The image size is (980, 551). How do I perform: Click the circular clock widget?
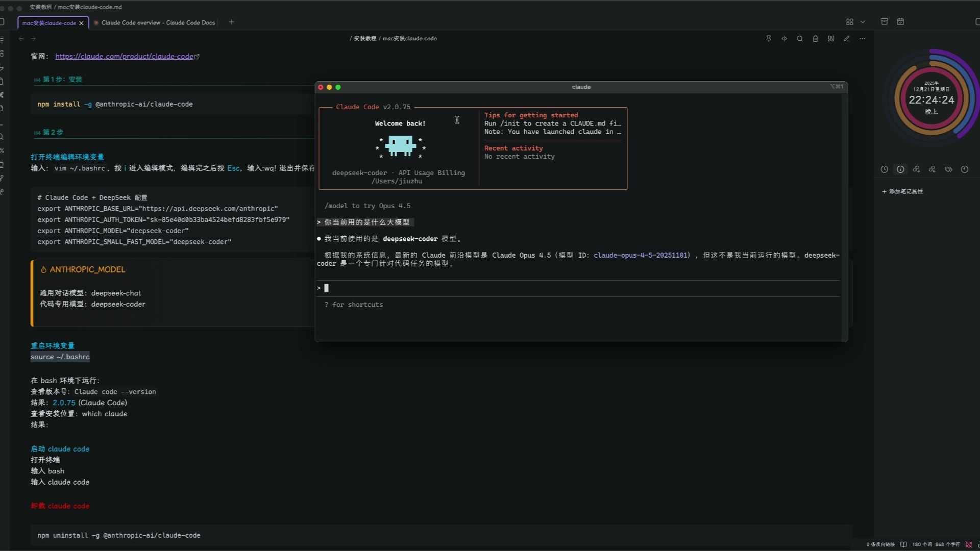(931, 99)
